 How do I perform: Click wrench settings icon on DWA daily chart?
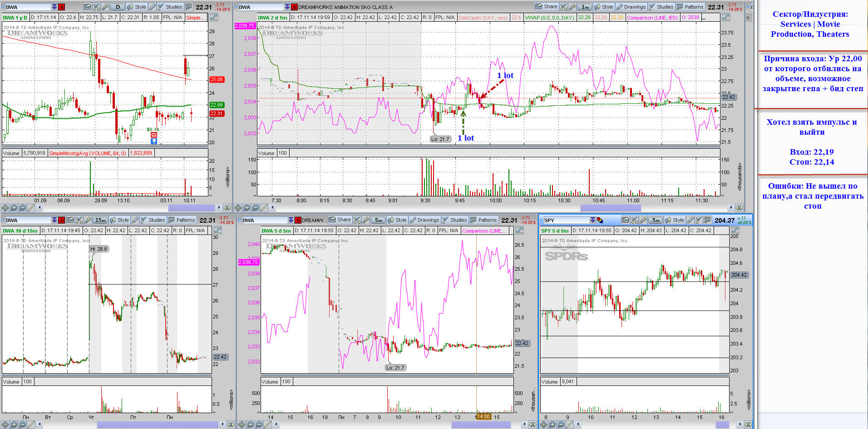pyautogui.click(x=105, y=7)
